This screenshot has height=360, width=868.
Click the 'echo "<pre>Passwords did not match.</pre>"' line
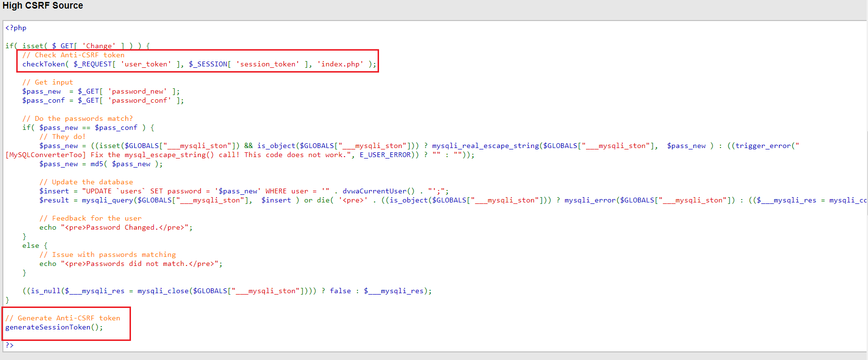tap(131, 264)
